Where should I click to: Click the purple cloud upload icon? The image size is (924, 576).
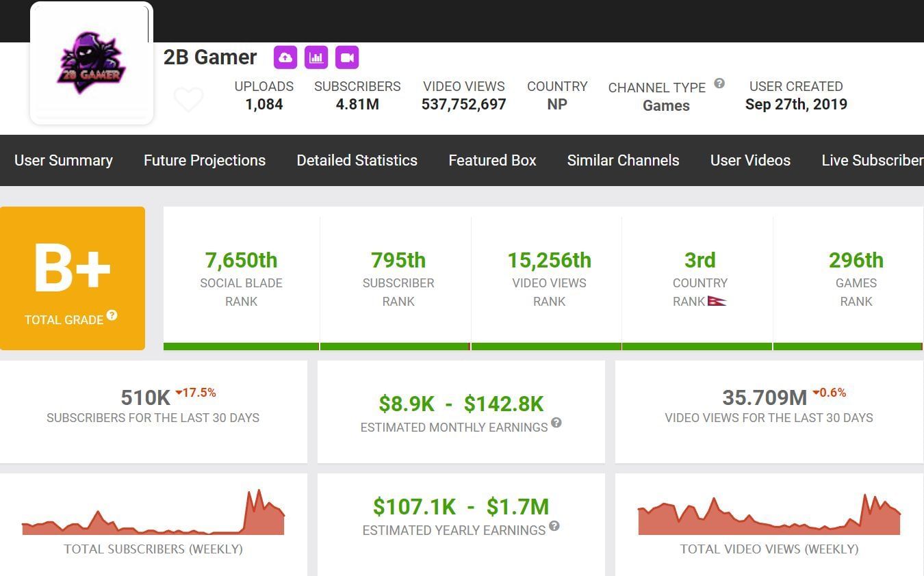coord(285,57)
